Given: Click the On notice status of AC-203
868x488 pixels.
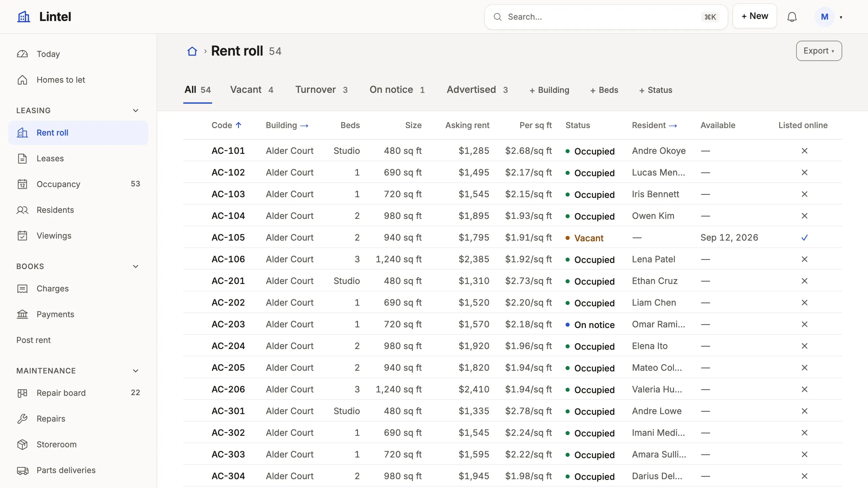Looking at the screenshot, I should point(590,325).
